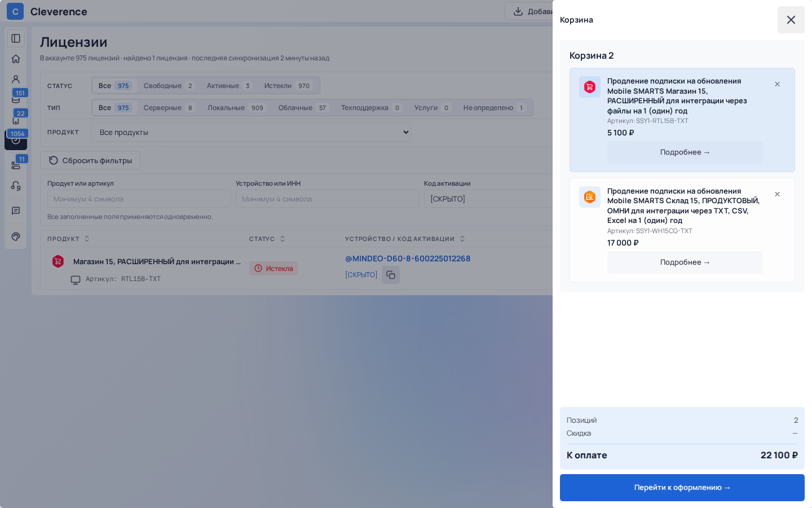The height and width of the screenshot is (508, 812).
Task: Open the chat message sidebar icon
Action: point(16,211)
